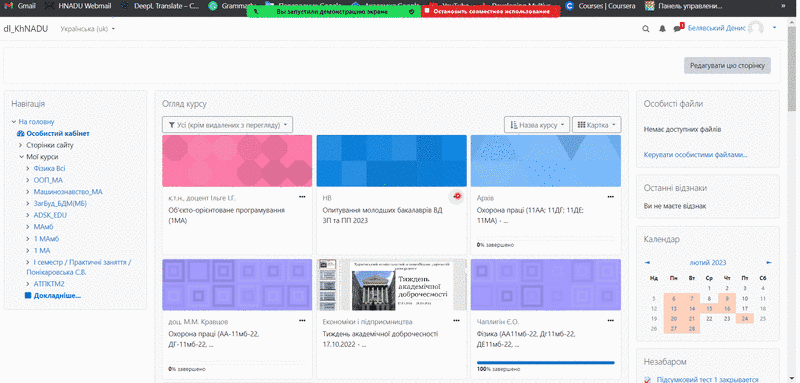Open АТПКТМ2 in navigation tree
800x383 pixels.
tap(49, 284)
